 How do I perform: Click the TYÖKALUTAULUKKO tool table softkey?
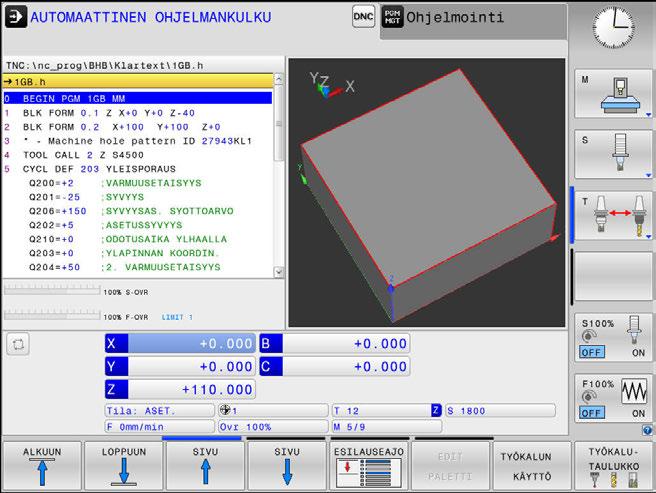[x=613, y=465]
